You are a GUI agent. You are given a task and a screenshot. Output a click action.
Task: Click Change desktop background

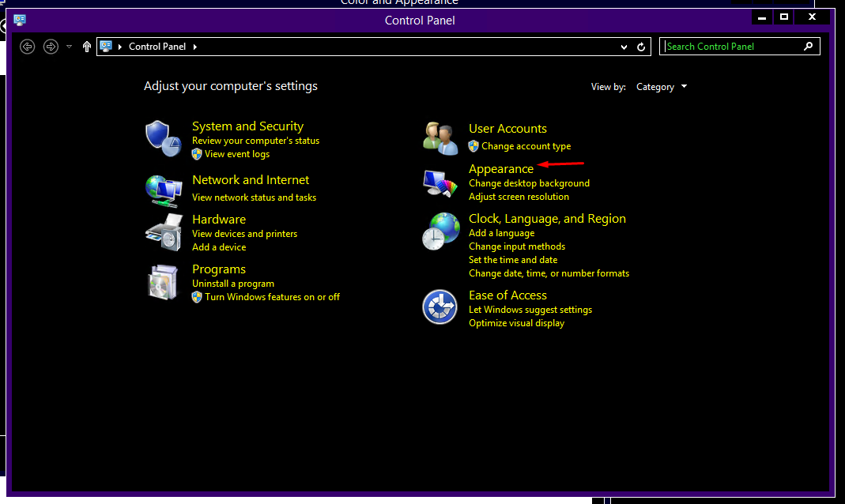pos(529,183)
